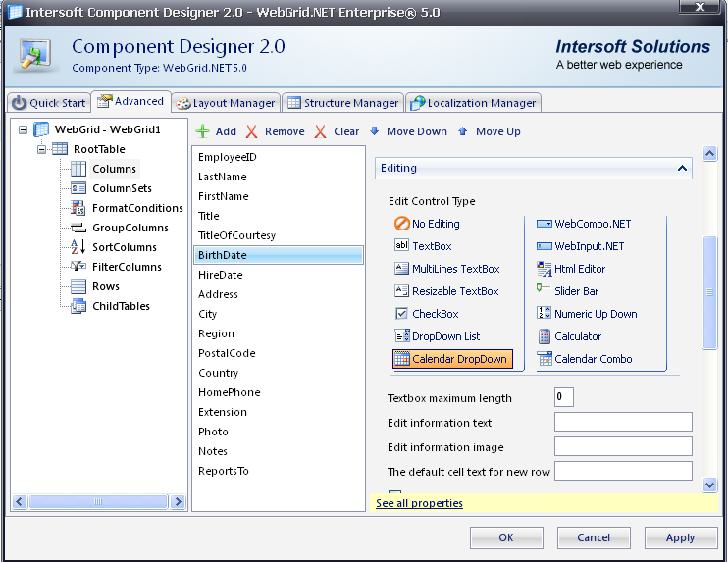
Task: Click the MultiLines TextBox icon
Action: 401,268
